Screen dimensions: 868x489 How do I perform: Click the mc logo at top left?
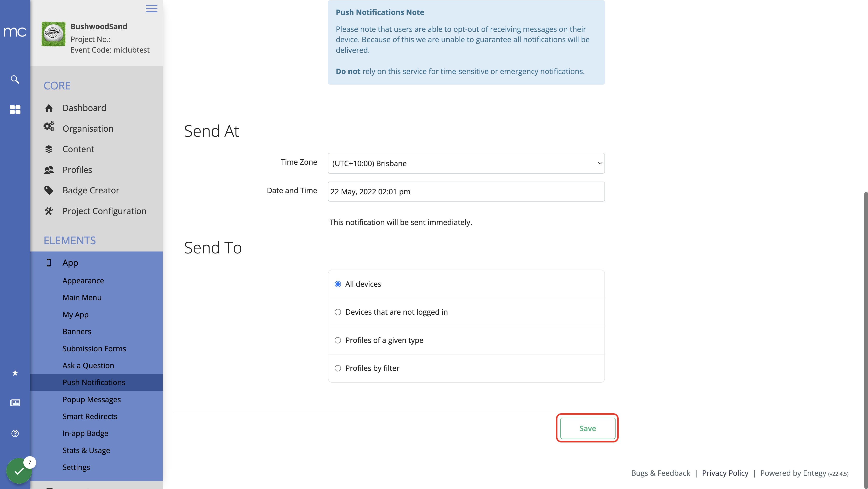15,32
